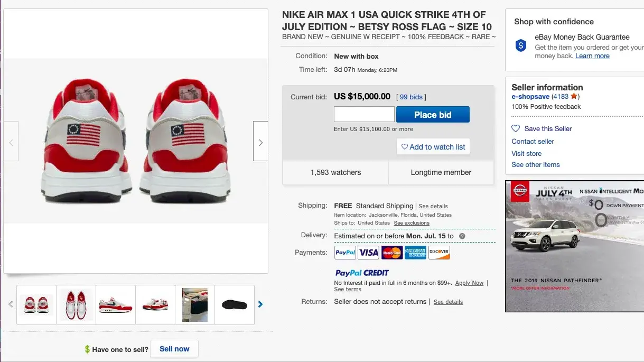Image resolution: width=644 pixels, height=362 pixels.
Task: Click the Discover card icon
Action: click(x=438, y=253)
